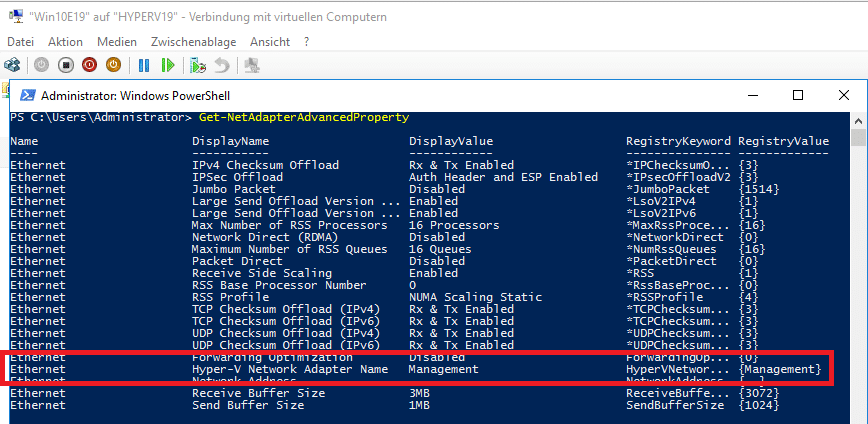The width and height of the screenshot is (868, 424).
Task: Click '*RSSProfile' registry keyword
Action: pyautogui.click(x=664, y=297)
